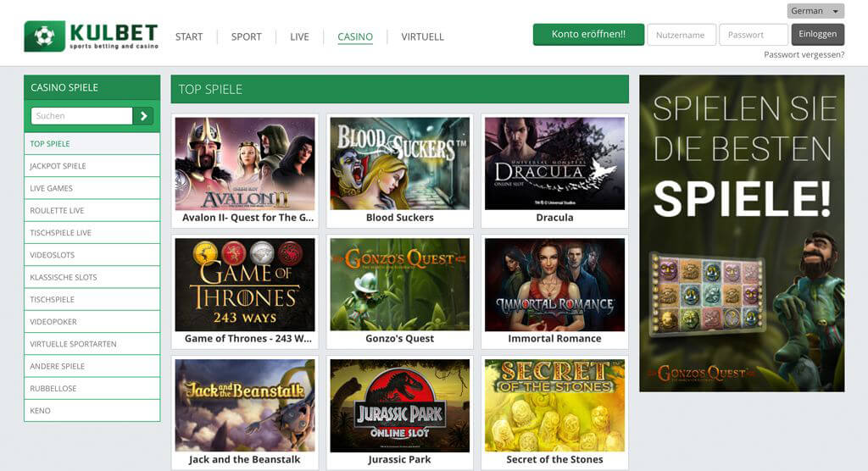Select ROULETTE LIVE category
868x471 pixels.
click(92, 210)
